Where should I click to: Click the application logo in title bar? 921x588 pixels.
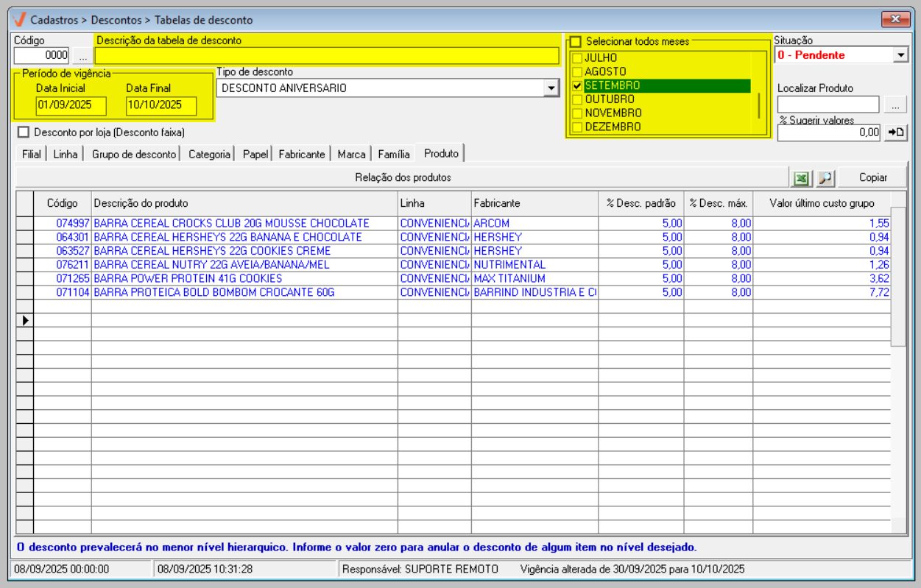20,19
